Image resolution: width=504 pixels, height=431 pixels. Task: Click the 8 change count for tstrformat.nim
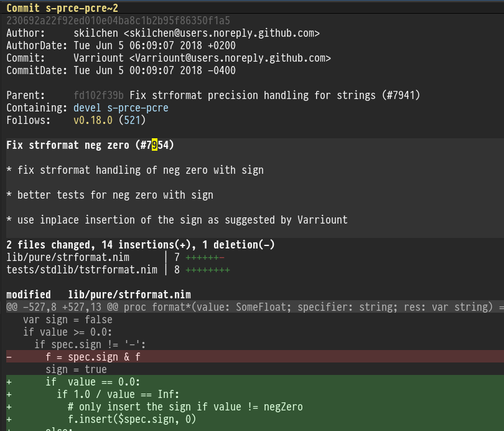point(177,270)
